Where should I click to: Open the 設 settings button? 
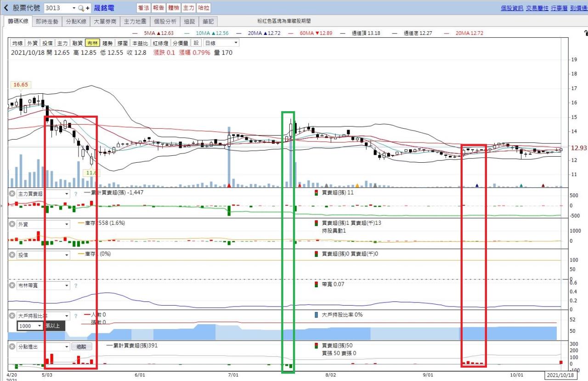click(197, 43)
